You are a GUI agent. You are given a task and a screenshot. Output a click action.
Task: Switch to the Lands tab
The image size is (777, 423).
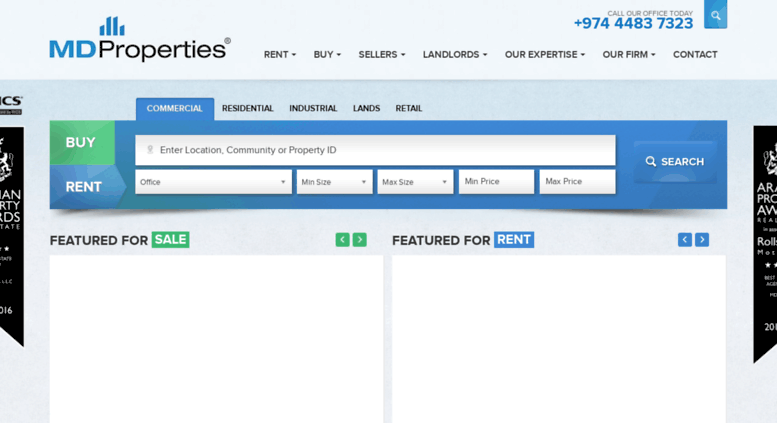click(x=366, y=108)
